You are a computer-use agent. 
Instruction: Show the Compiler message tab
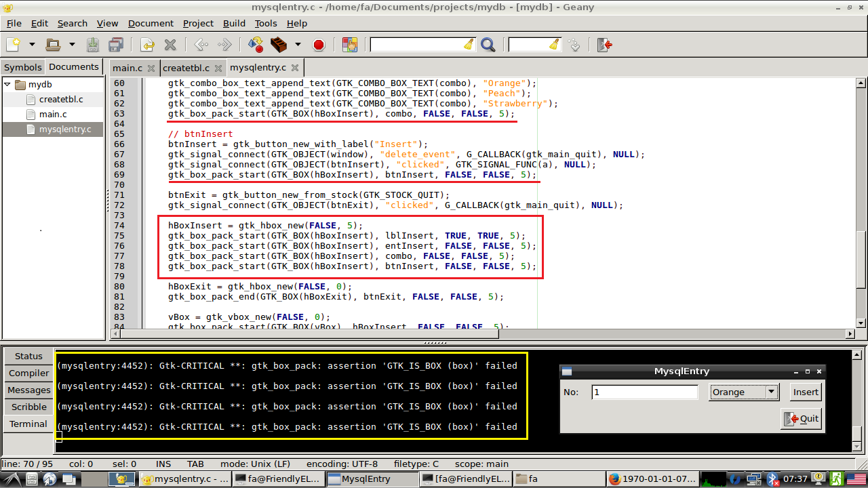(28, 373)
